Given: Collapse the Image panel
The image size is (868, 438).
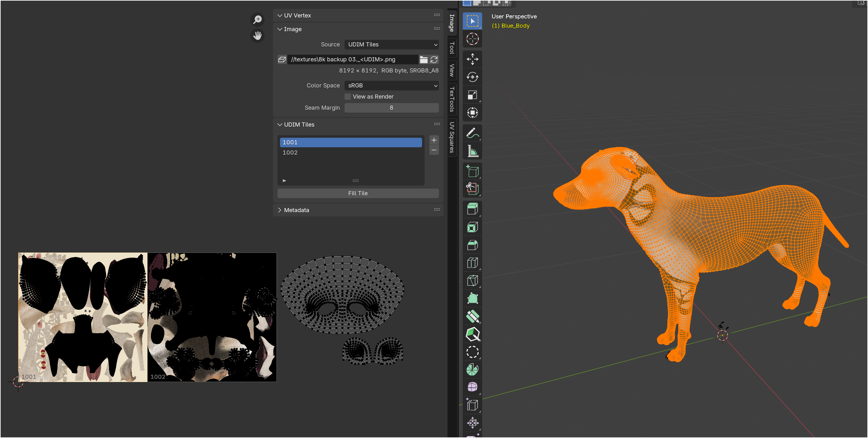Looking at the screenshot, I should (280, 29).
